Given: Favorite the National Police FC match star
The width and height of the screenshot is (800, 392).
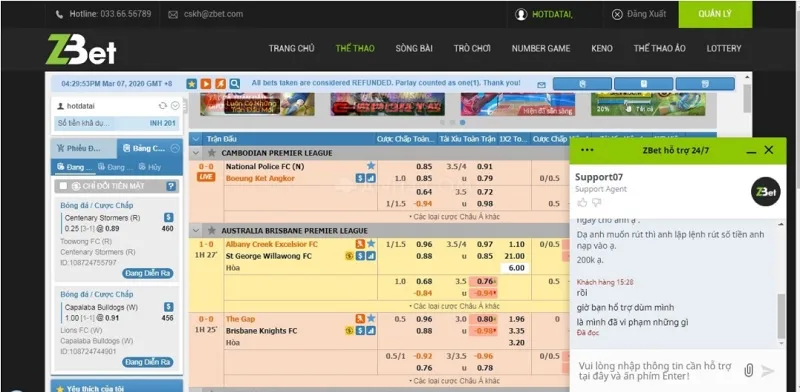Looking at the screenshot, I should [x=371, y=166].
